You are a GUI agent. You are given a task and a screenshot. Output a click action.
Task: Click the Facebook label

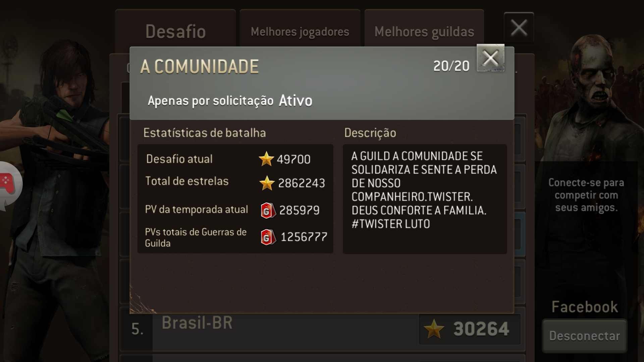585,307
